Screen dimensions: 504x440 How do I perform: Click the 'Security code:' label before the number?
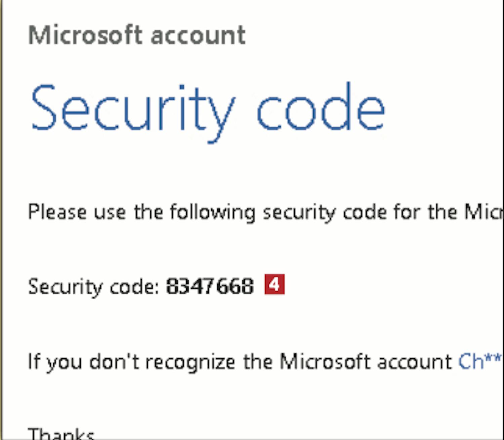point(93,287)
